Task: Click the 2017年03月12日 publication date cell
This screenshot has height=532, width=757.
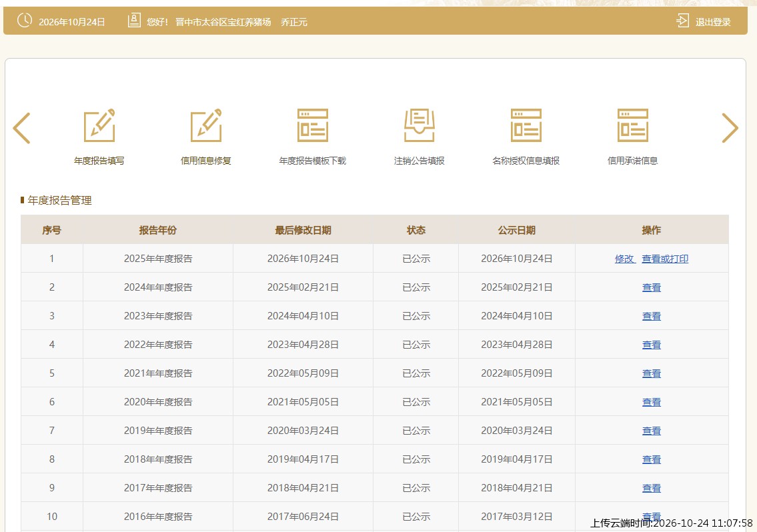Action: click(517, 517)
